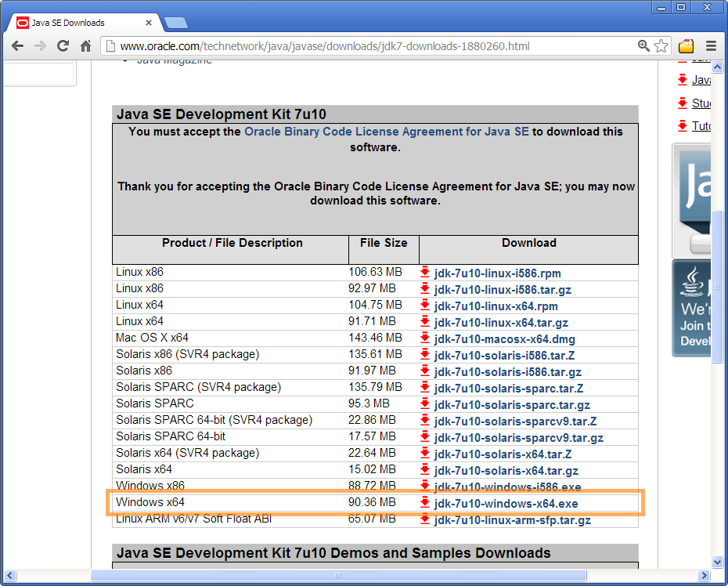Image resolution: width=728 pixels, height=586 pixels.
Task: Click download arrow icon for jdk-7u10-solaris-sparcv9.tar.Z
Action: click(x=425, y=420)
